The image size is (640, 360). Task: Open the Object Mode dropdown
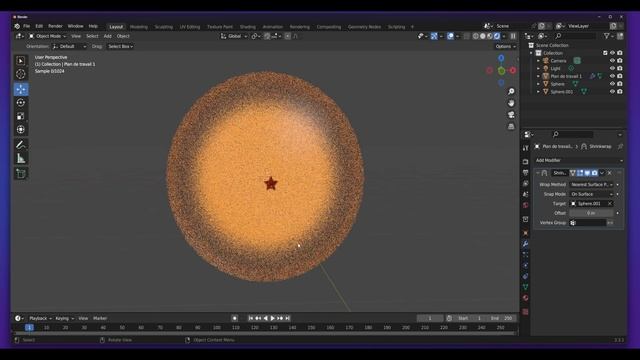pyautogui.click(x=47, y=36)
